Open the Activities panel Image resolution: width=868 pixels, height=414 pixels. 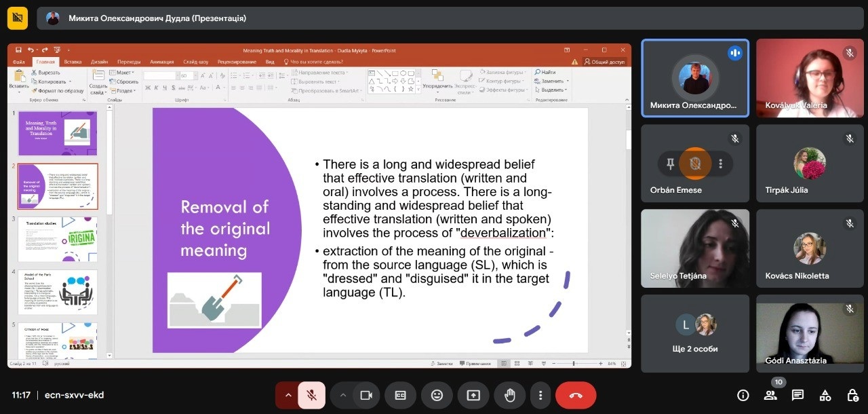825,395
